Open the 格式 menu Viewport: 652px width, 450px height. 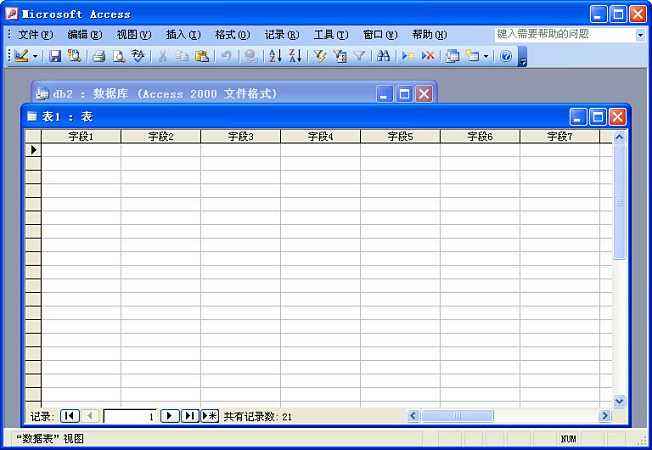click(x=232, y=35)
